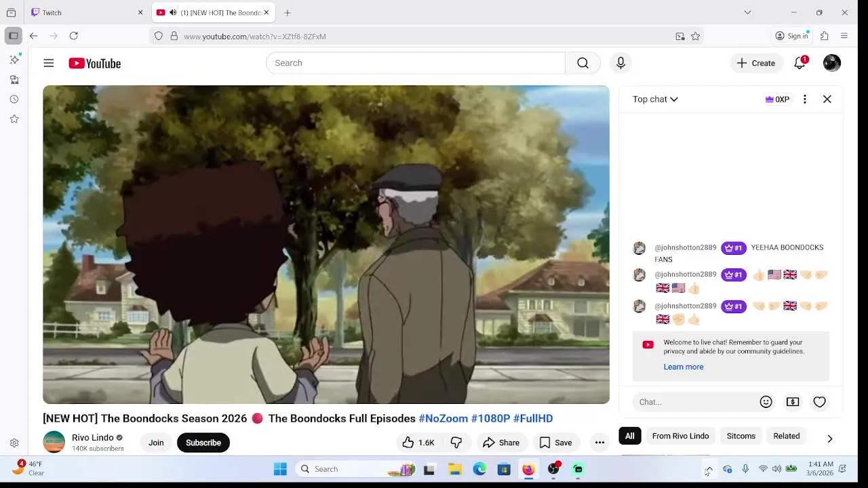Open #1080P hashtag link

(490, 418)
